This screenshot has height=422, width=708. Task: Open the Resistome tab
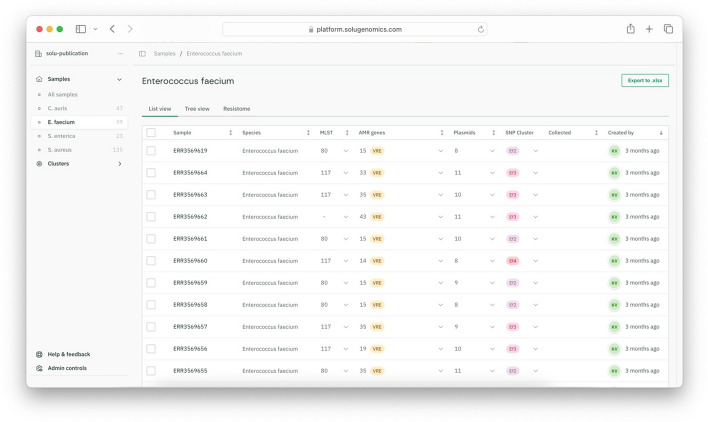point(237,109)
